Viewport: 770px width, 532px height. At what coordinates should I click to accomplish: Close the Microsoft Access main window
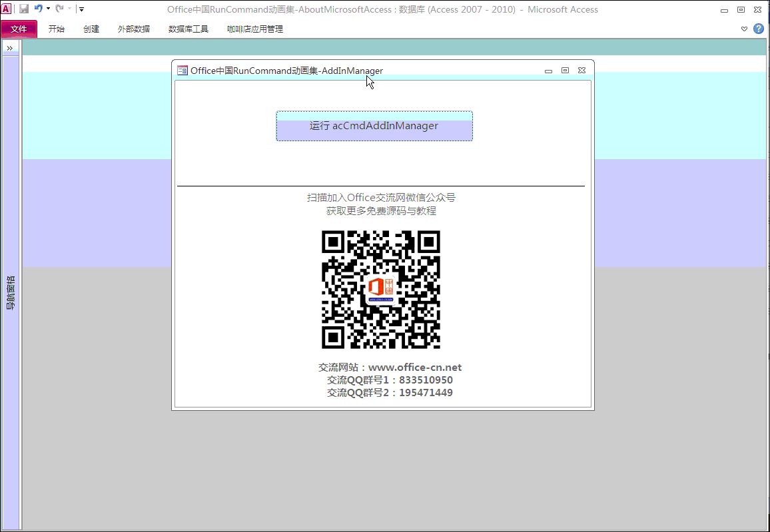[758, 9]
